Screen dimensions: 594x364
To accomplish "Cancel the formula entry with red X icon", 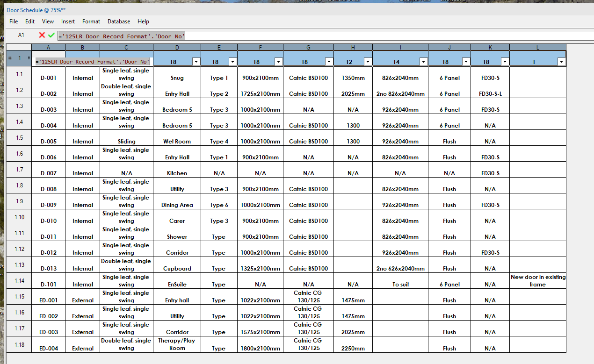I will (42, 35).
